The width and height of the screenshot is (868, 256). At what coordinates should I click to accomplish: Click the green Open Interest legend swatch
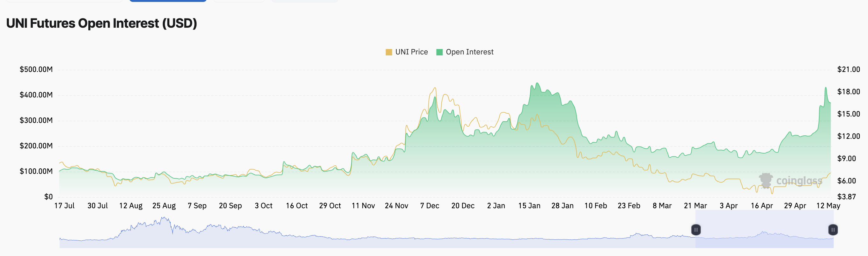pyautogui.click(x=439, y=52)
